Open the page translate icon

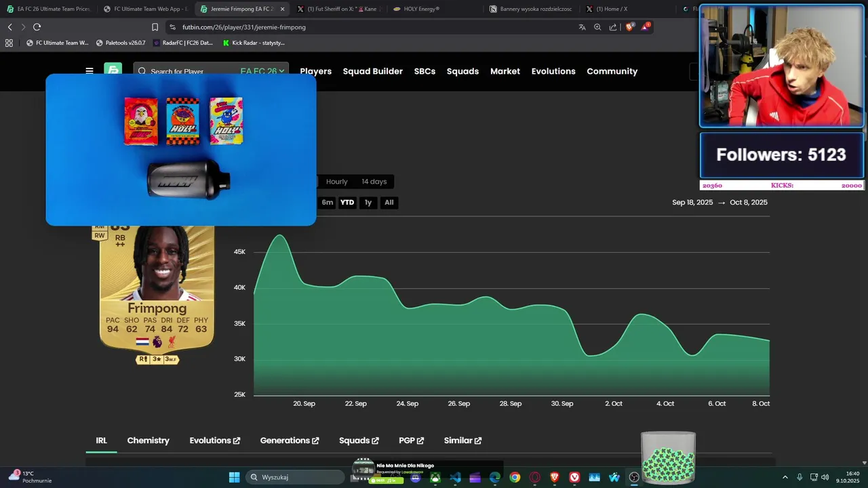[x=582, y=27]
